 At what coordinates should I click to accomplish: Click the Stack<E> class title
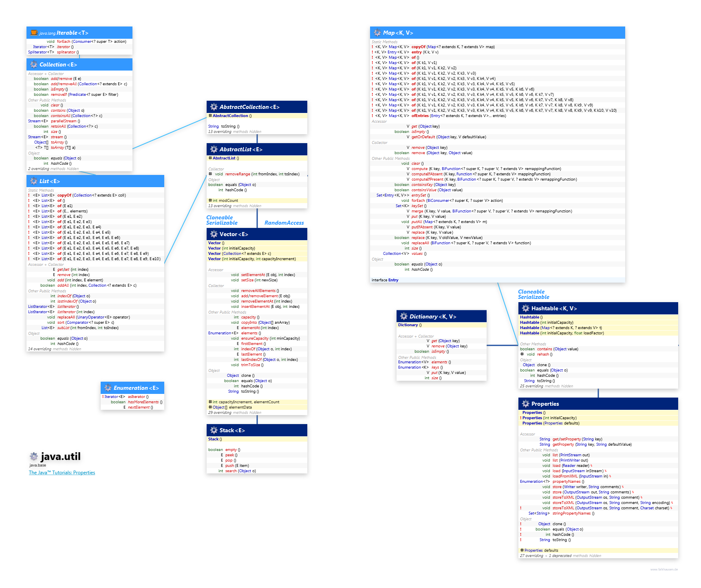(x=232, y=430)
